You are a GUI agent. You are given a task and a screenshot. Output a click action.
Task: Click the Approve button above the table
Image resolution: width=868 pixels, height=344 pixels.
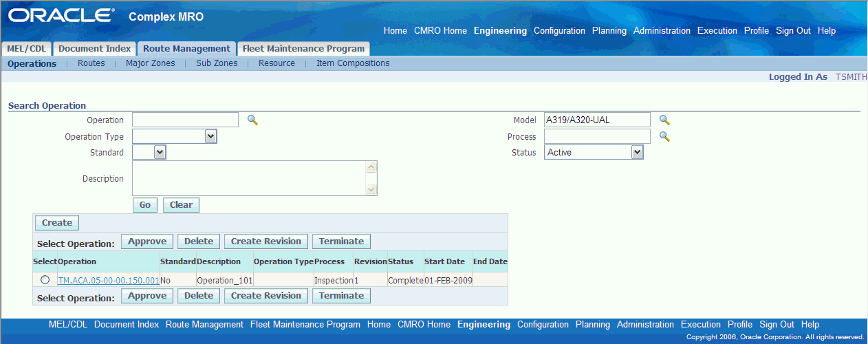pyautogui.click(x=147, y=241)
